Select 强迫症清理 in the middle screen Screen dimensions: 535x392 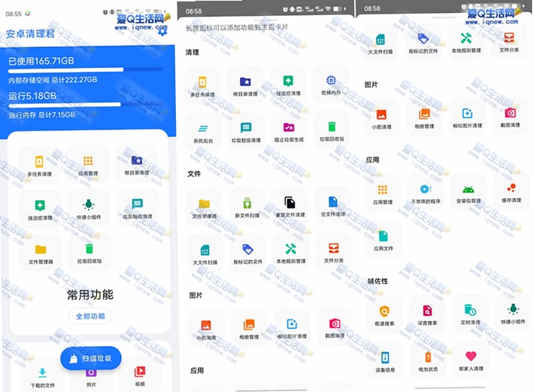click(x=288, y=85)
